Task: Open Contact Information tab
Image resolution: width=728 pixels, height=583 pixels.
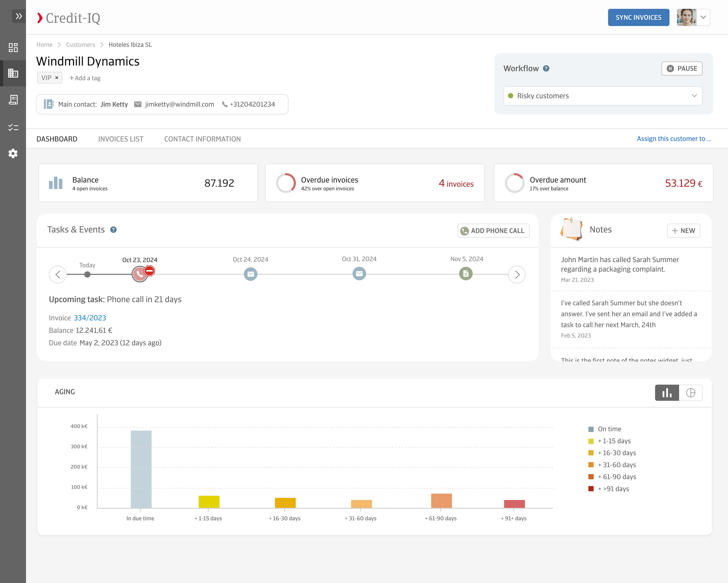Action: (x=202, y=139)
